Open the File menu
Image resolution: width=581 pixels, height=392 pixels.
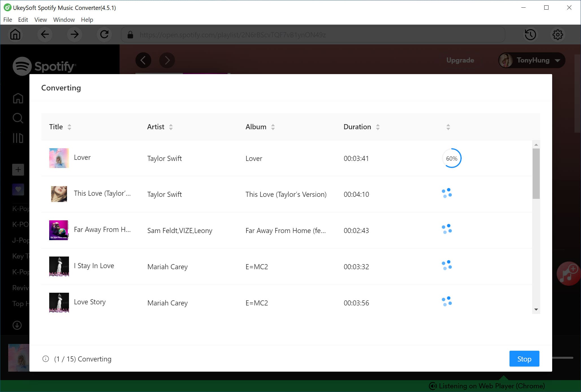(7, 20)
